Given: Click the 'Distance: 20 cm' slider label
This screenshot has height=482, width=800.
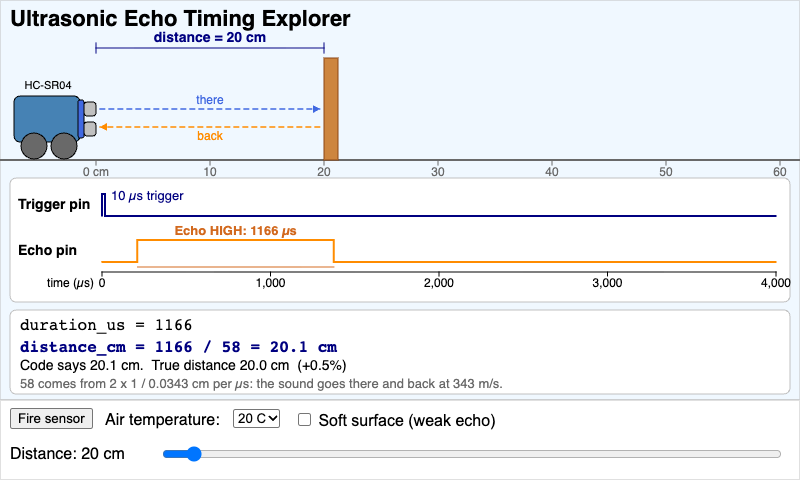Looking at the screenshot, I should [67, 453].
